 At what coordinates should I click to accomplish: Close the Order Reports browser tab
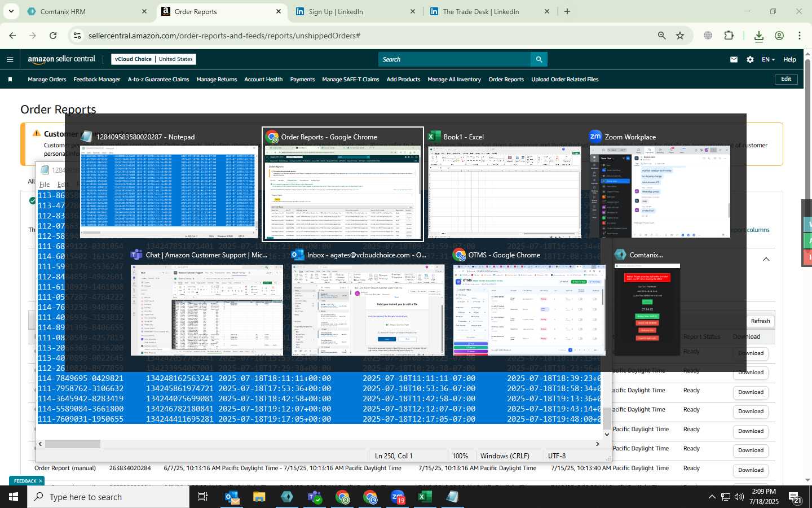279,11
